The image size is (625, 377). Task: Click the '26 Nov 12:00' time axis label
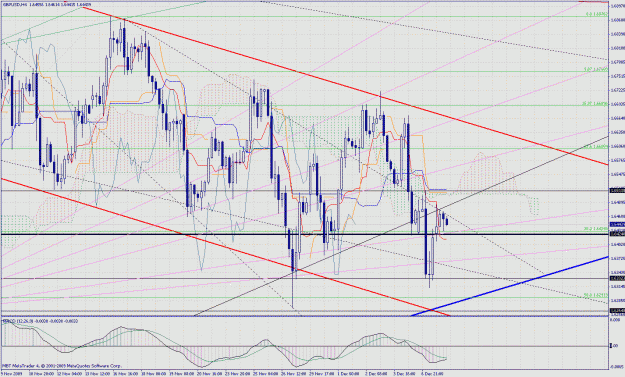coord(293,374)
